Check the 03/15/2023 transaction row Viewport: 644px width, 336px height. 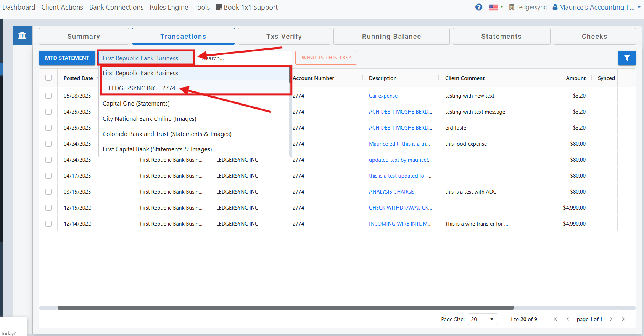tap(48, 192)
